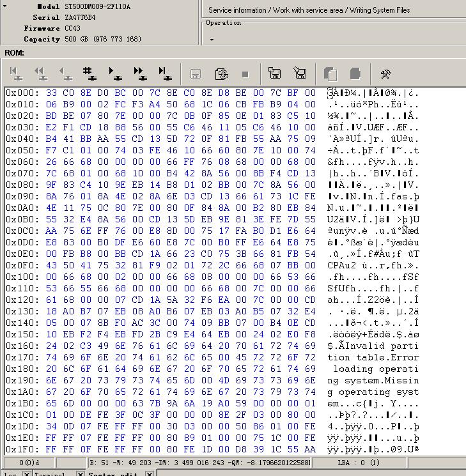Screen dimensions: 466x476
Task: Click the ASCII text 'tion table.Error'
Action: tap(373, 357)
